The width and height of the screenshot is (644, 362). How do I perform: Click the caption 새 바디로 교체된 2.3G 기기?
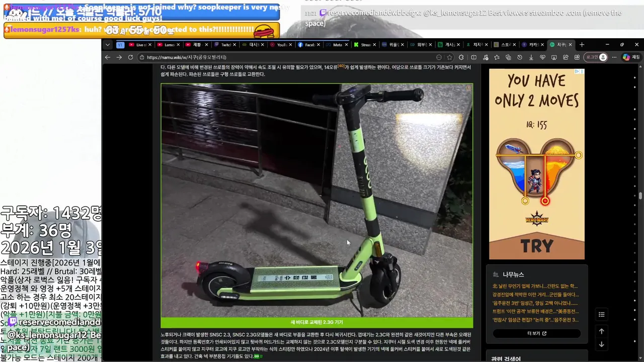(x=316, y=322)
